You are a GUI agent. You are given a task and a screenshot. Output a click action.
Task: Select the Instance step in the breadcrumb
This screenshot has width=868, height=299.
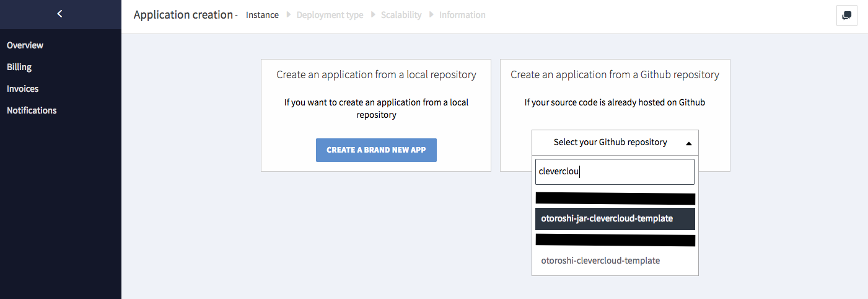[262, 15]
